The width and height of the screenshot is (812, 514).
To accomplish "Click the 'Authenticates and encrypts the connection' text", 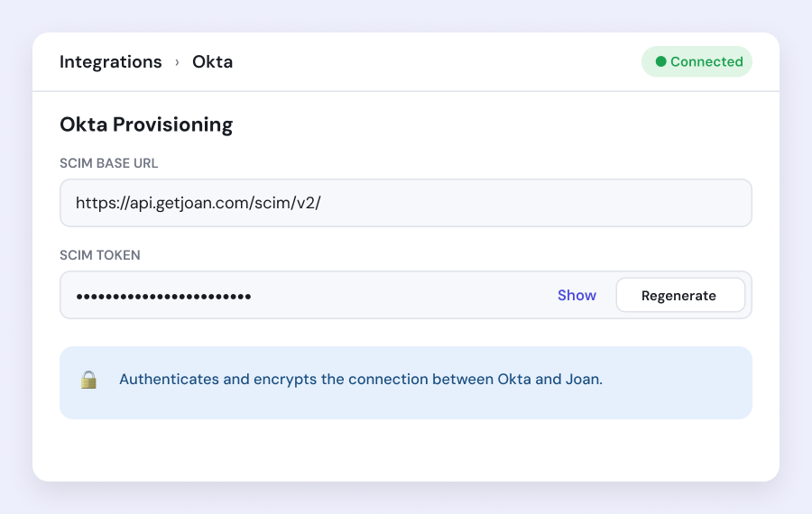I will [x=361, y=380].
